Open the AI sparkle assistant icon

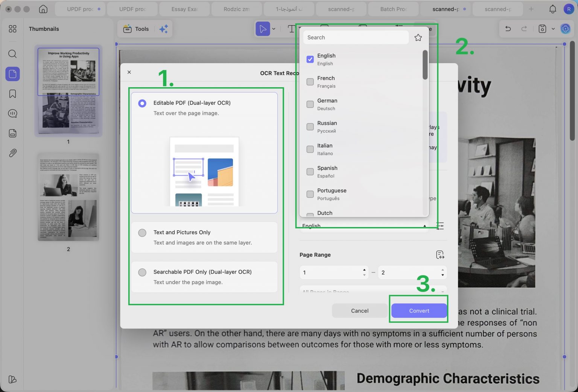point(164,29)
